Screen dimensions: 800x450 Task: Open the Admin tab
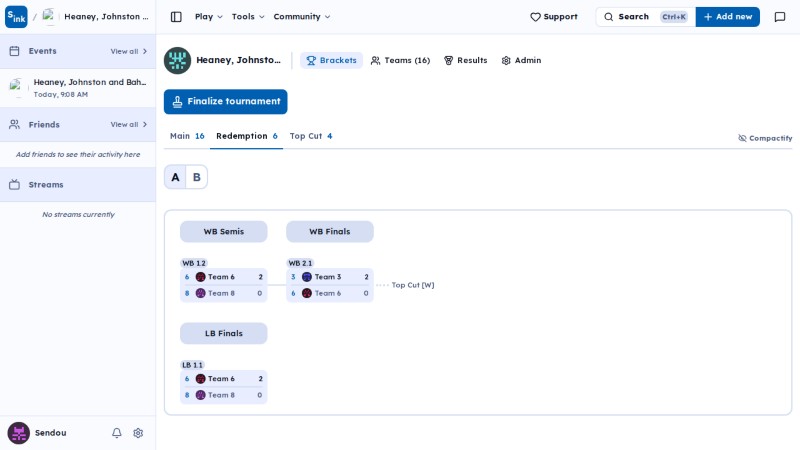coord(521,60)
